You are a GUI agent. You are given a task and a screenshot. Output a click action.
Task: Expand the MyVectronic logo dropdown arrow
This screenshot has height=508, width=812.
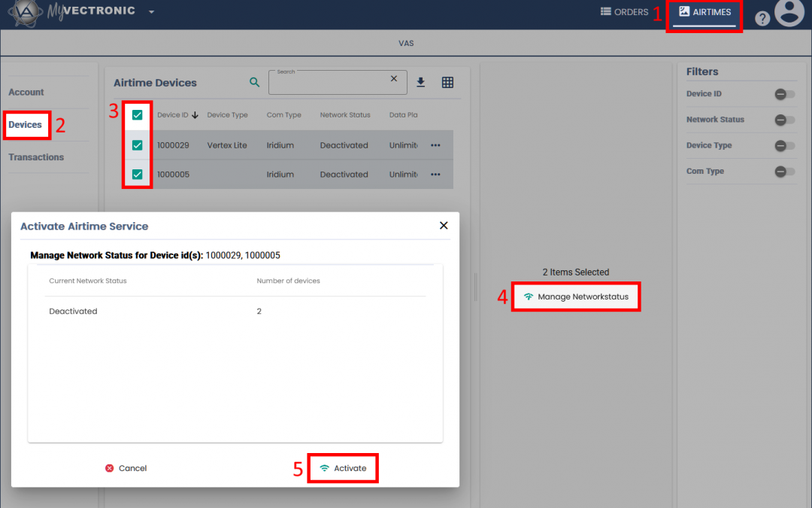click(151, 12)
